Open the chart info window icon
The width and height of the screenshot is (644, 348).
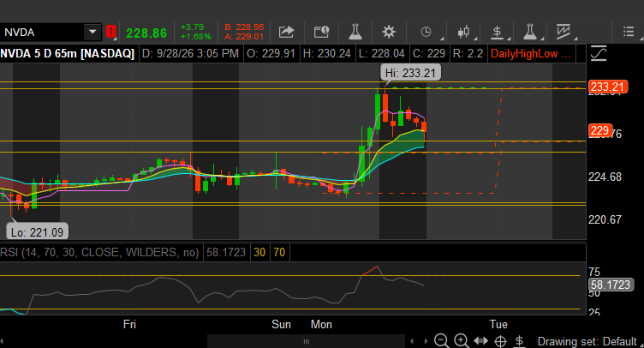click(322, 32)
